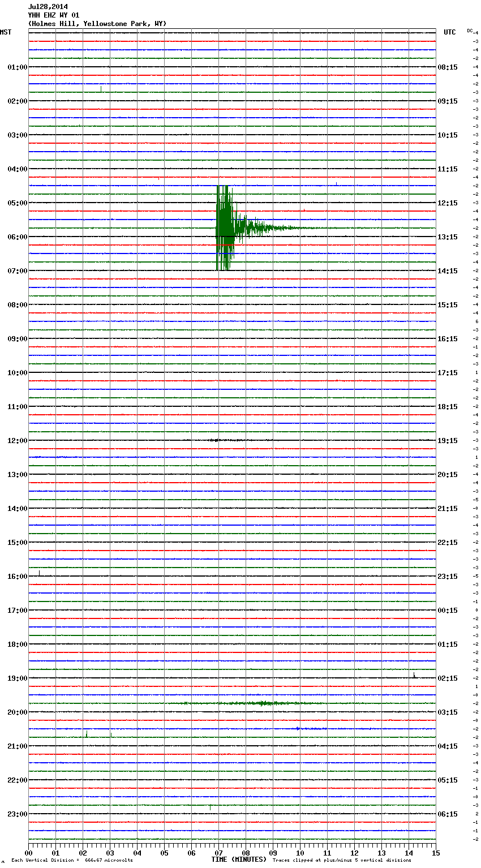
Task: Click the TIME (MINUTES) axis title
Action: click(239, 860)
